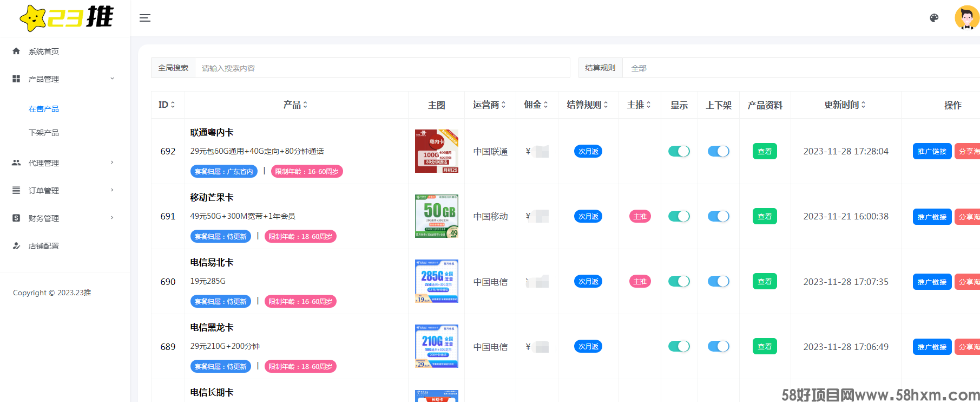Toggle 显示 switch for 联通粤内卡
Image resolution: width=980 pixels, height=402 pixels.
tap(679, 151)
